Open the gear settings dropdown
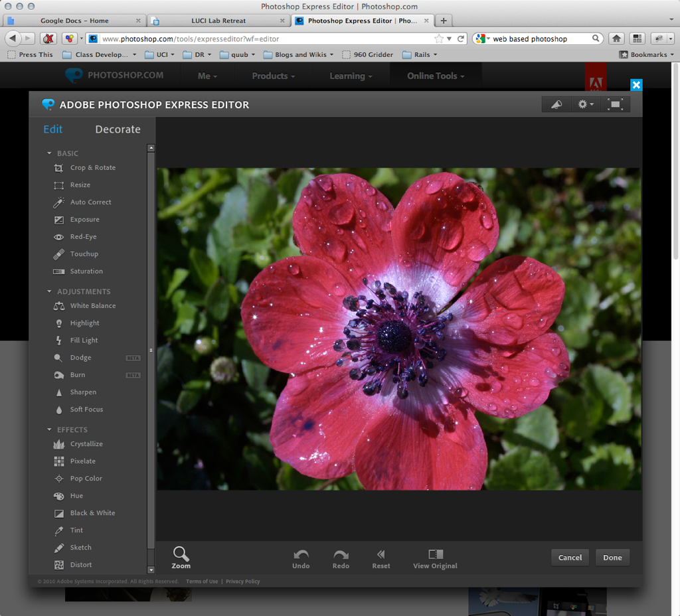 pyautogui.click(x=584, y=104)
